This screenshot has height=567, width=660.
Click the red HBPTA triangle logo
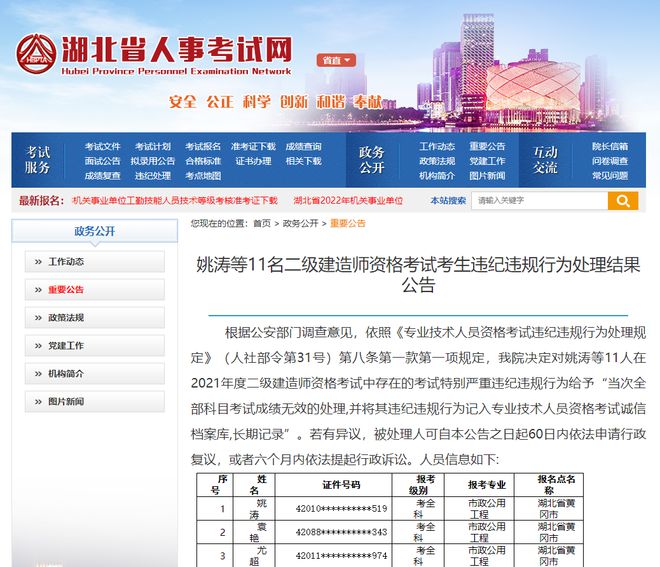(x=34, y=52)
